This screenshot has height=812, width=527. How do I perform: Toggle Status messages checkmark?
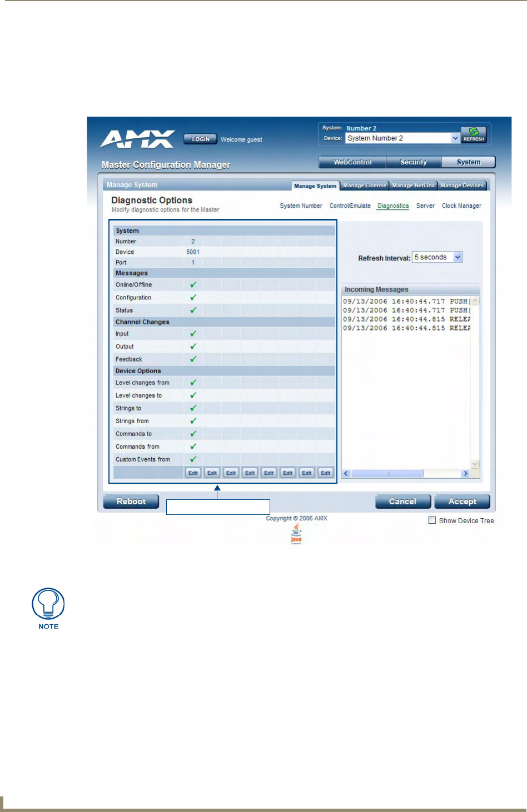[x=193, y=310]
